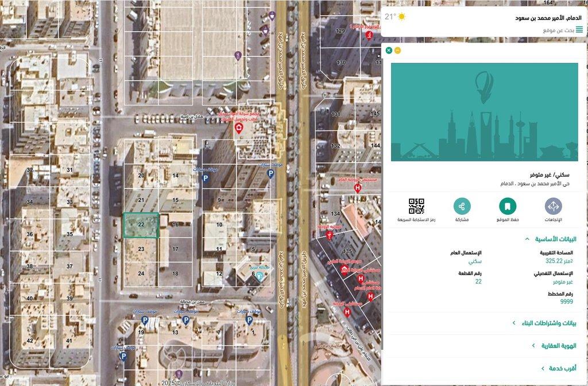Collapse the Basic Data (البيانات الأساسية) section
This screenshot has width=588, height=386.
point(527,239)
